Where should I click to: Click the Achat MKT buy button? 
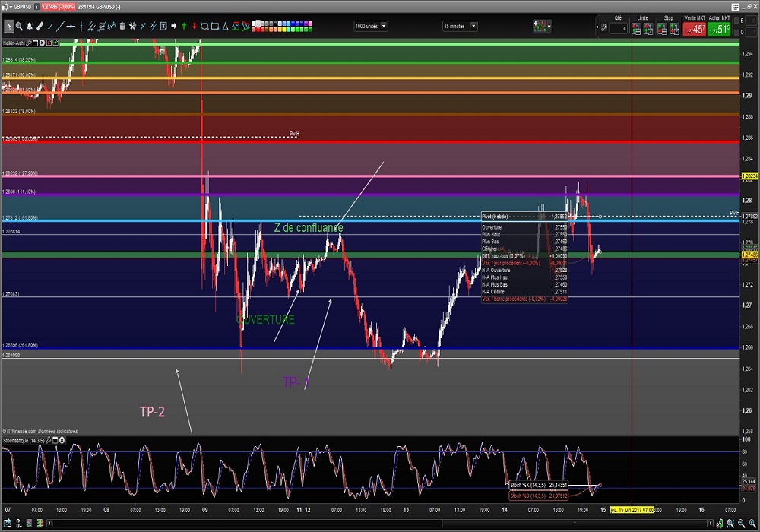[x=719, y=29]
